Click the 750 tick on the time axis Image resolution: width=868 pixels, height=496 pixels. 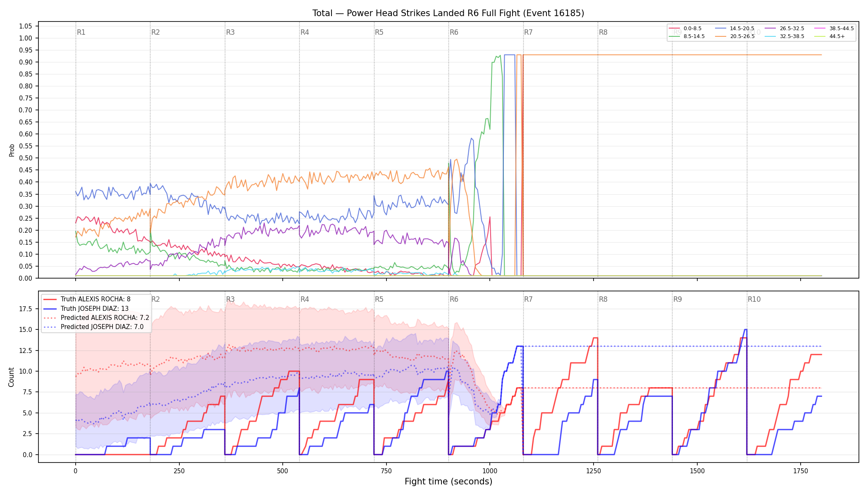(x=386, y=471)
